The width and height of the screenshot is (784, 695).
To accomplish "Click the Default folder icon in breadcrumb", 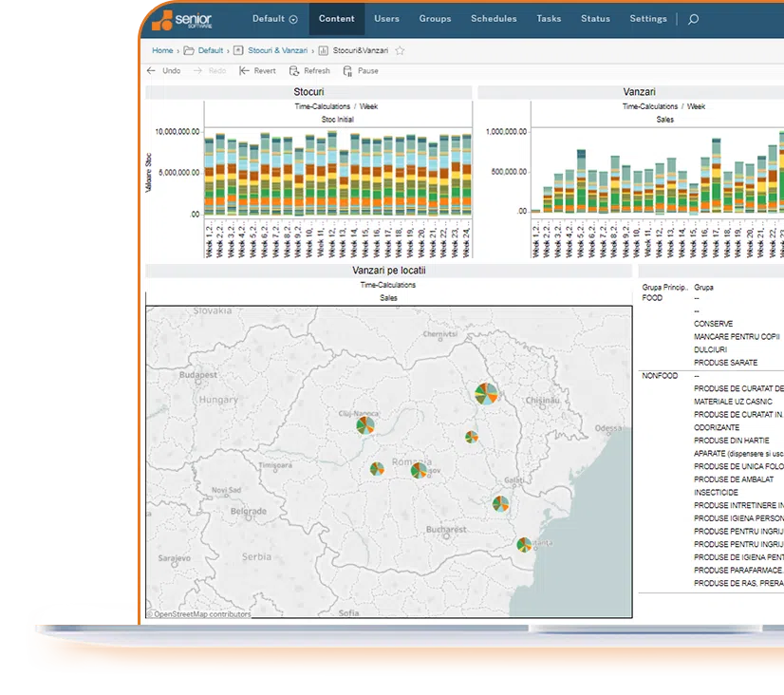I will pyautogui.click(x=189, y=50).
